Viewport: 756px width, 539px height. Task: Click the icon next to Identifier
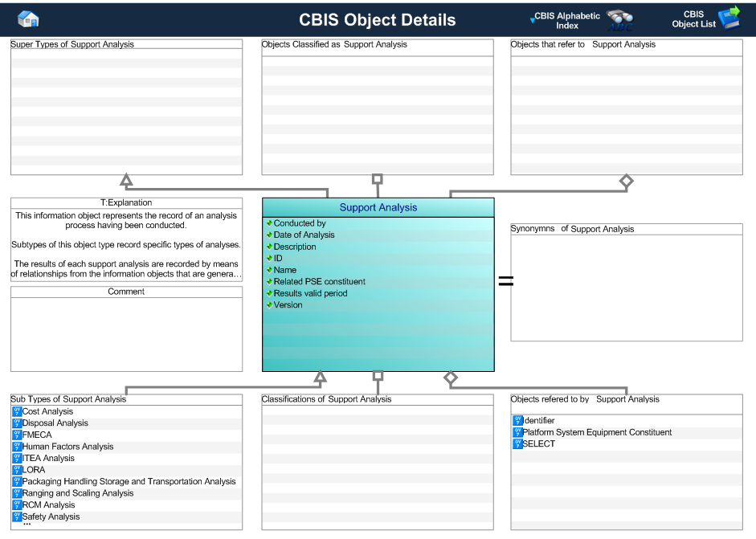(518, 420)
